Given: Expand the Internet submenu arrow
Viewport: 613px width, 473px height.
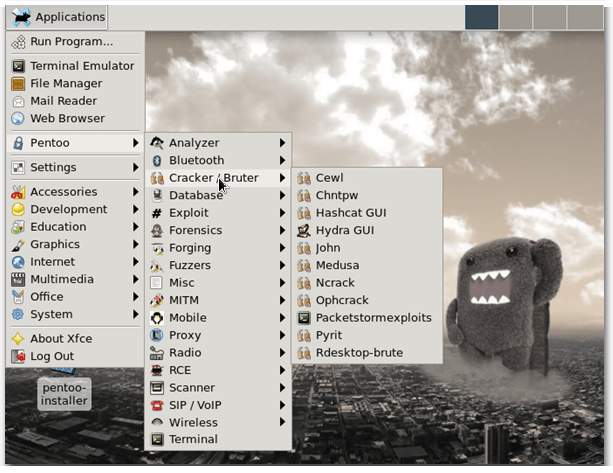Looking at the screenshot, I should click(x=135, y=262).
